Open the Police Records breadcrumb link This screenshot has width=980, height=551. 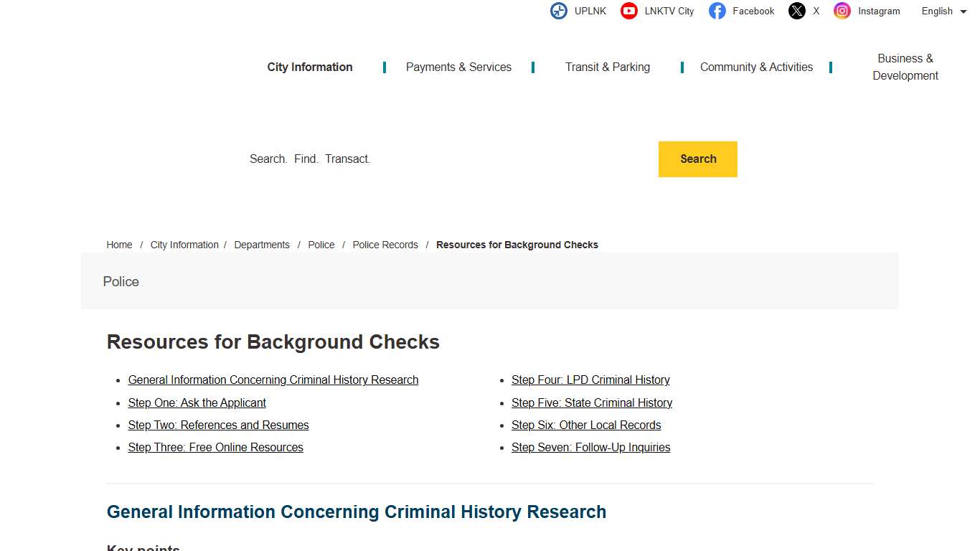pyautogui.click(x=385, y=245)
